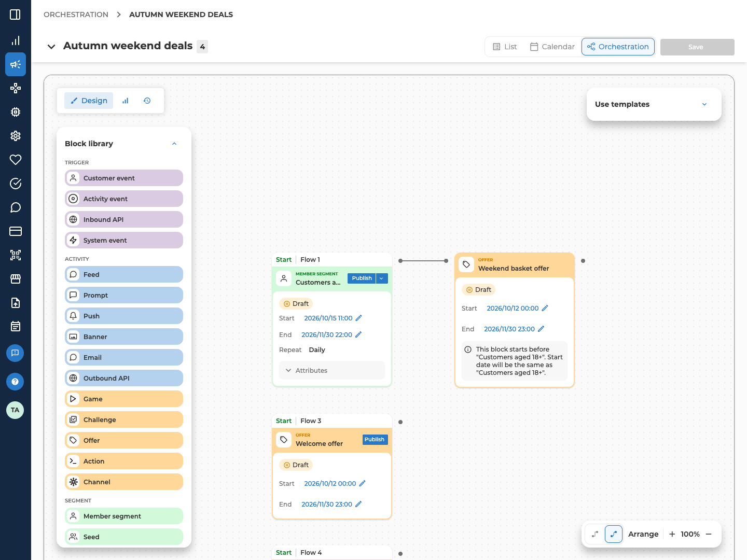Pick the Member segment block

click(x=124, y=516)
